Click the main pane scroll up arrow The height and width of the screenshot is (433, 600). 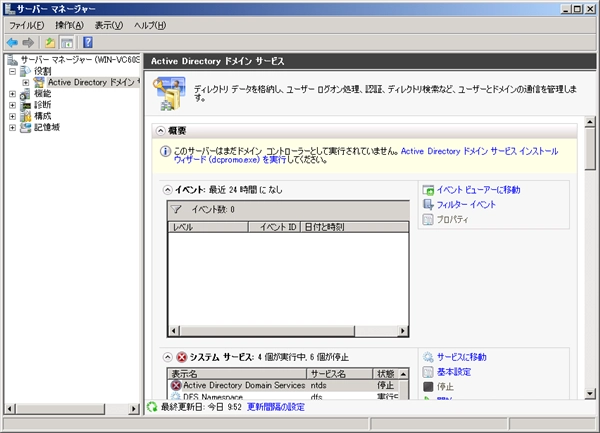click(590, 122)
